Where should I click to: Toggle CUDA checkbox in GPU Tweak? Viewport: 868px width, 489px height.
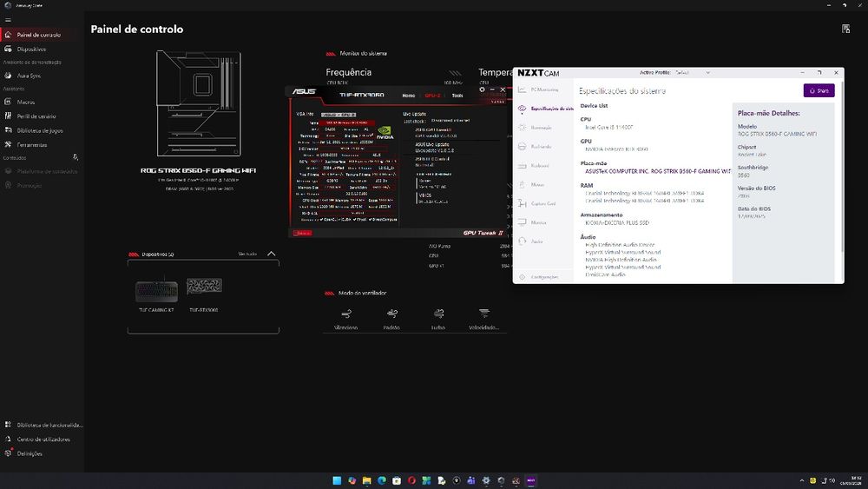tap(339, 220)
